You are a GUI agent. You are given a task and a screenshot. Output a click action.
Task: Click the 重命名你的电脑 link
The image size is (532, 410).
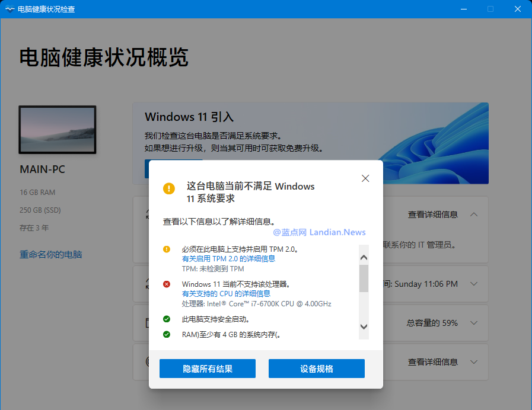(50, 254)
